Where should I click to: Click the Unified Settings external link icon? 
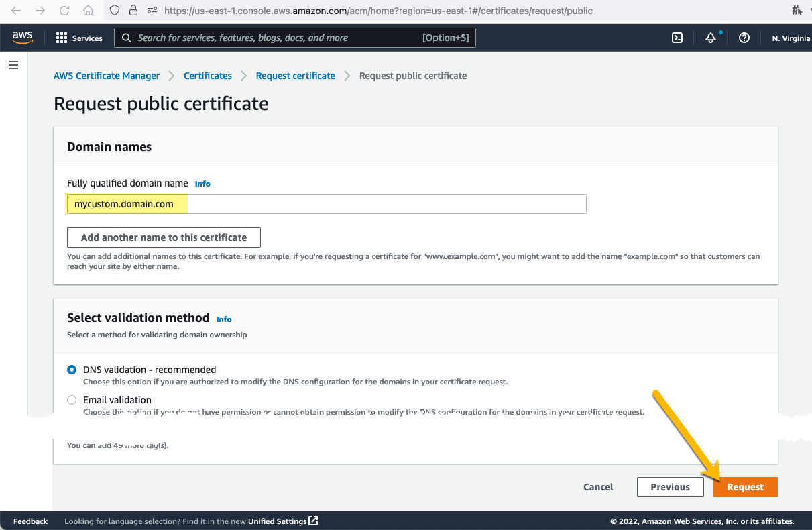(x=313, y=521)
